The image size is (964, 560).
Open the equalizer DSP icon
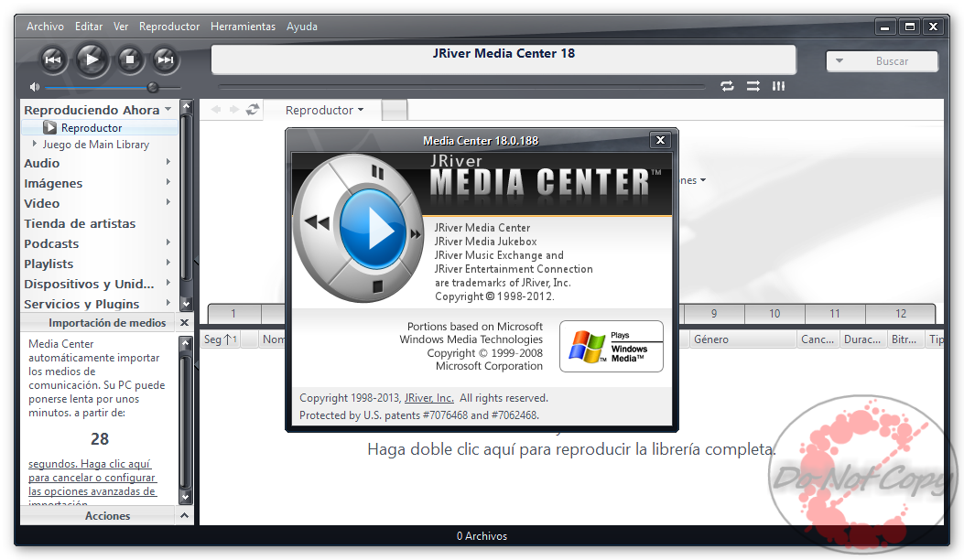(778, 86)
